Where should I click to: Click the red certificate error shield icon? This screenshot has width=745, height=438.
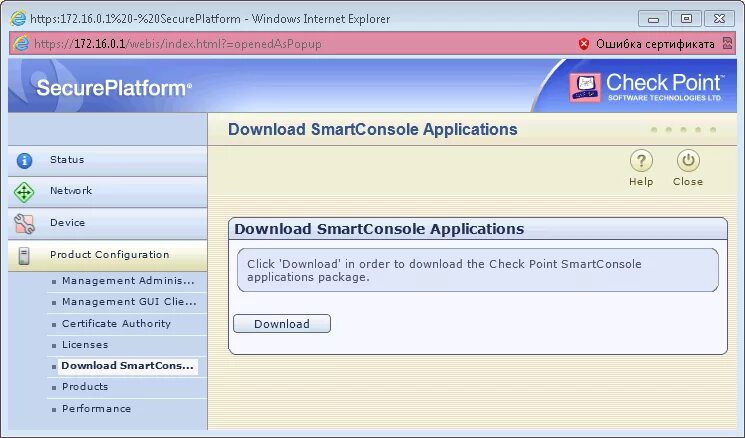[584, 44]
